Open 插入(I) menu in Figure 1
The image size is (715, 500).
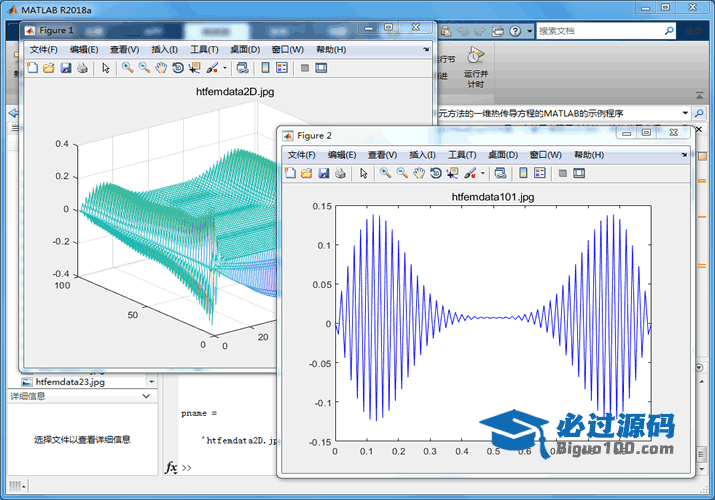(x=165, y=50)
